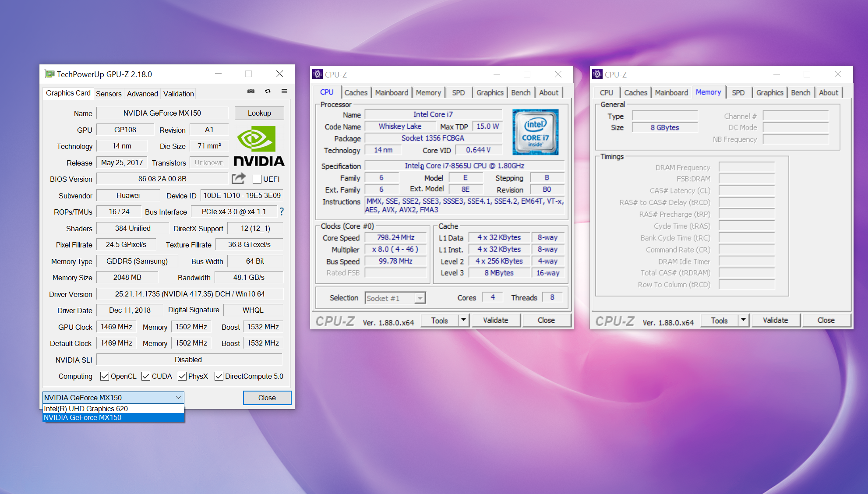Open Graphics tab in right CPU-Z window
This screenshot has height=494, width=868.
tap(770, 92)
